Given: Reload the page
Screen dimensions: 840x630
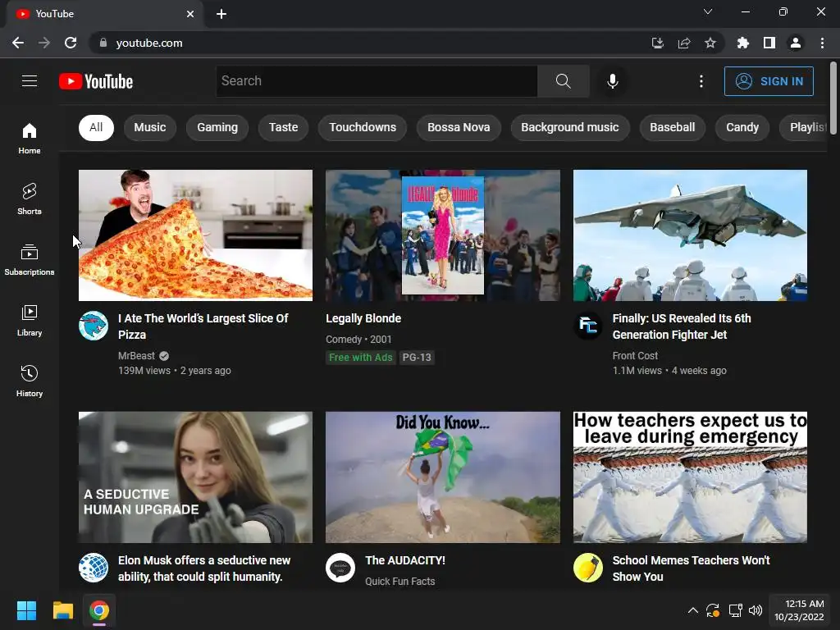Looking at the screenshot, I should point(71,43).
